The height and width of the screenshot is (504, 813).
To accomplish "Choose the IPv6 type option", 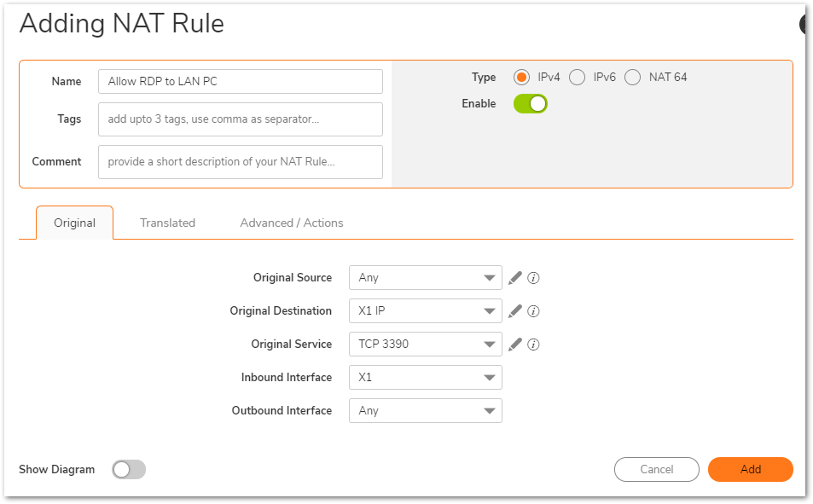I will [577, 78].
